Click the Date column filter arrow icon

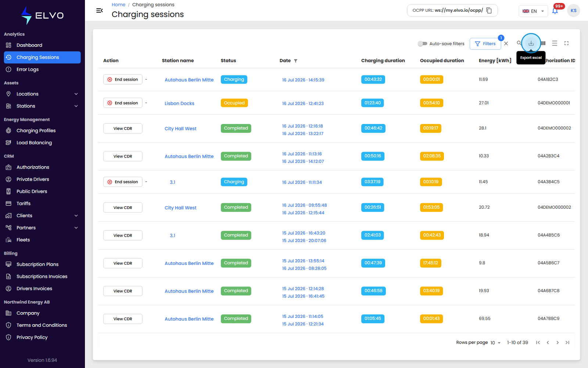tap(295, 61)
